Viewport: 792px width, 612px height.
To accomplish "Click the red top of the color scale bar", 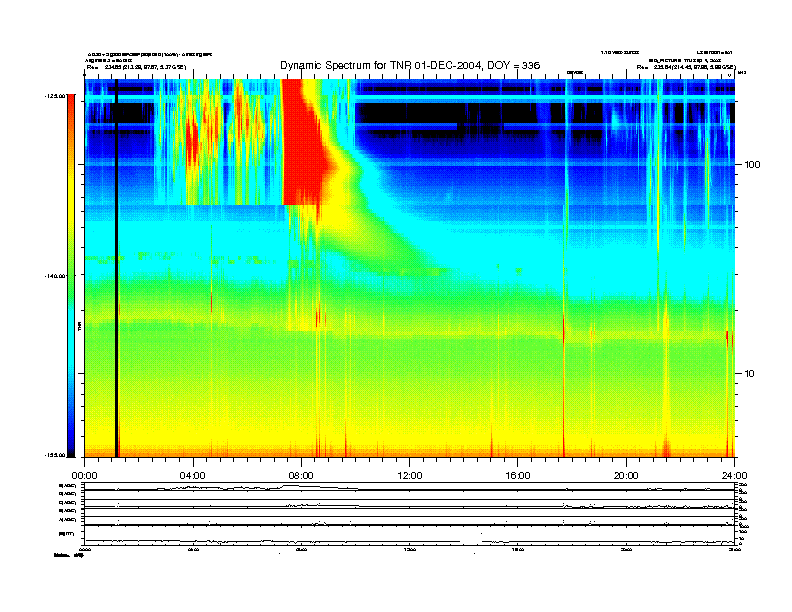I will pyautogui.click(x=71, y=109).
